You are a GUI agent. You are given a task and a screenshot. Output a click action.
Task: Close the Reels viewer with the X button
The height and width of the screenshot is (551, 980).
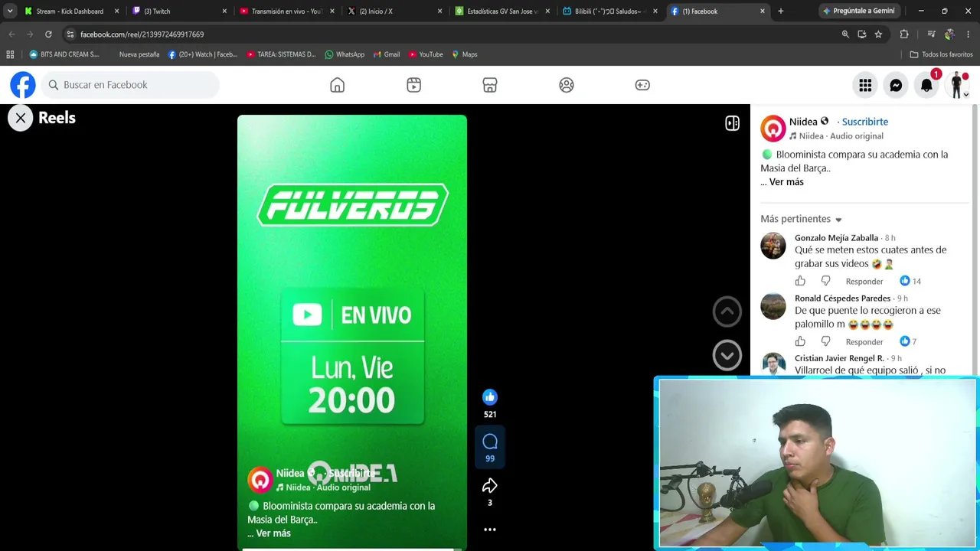(21, 118)
